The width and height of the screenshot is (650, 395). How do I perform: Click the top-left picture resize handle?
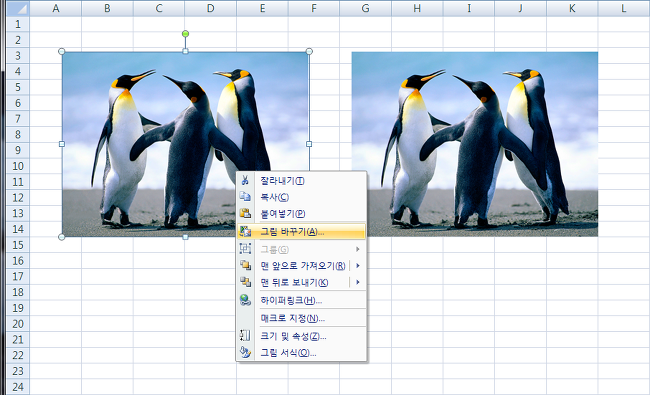pyautogui.click(x=62, y=51)
